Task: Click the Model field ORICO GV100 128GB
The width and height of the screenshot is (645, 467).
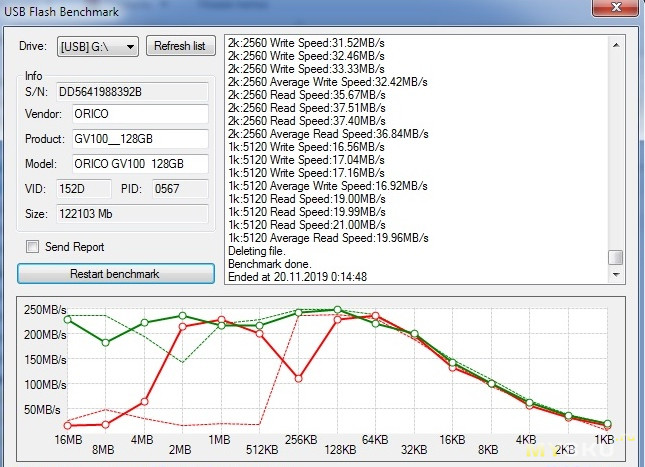Action: coord(138,164)
